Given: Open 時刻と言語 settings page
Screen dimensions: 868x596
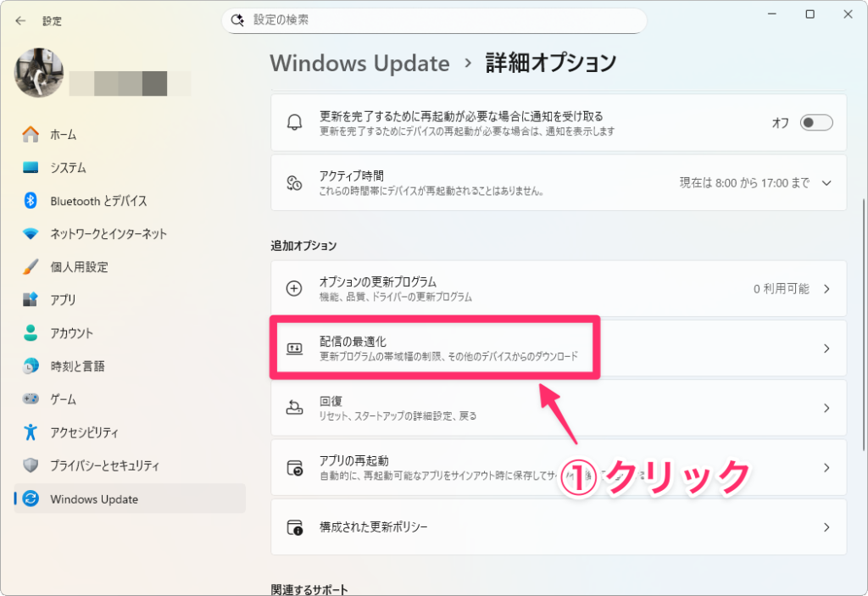Looking at the screenshot, I should click(x=77, y=366).
